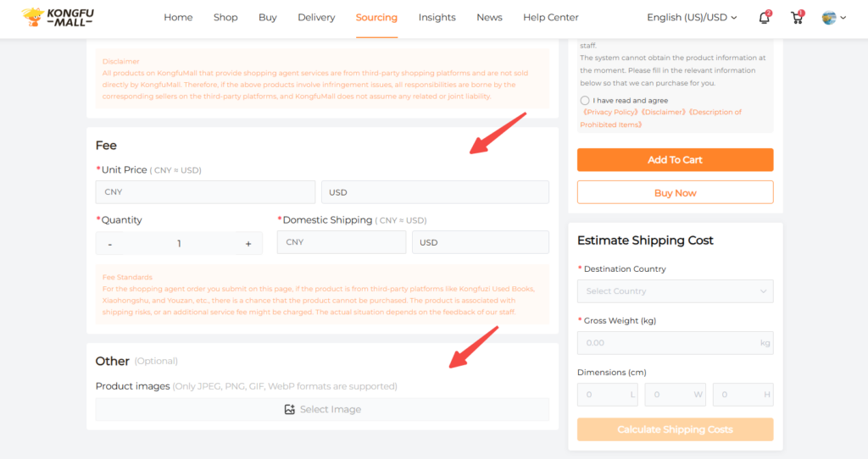Go to the Sourcing tab

tap(376, 18)
